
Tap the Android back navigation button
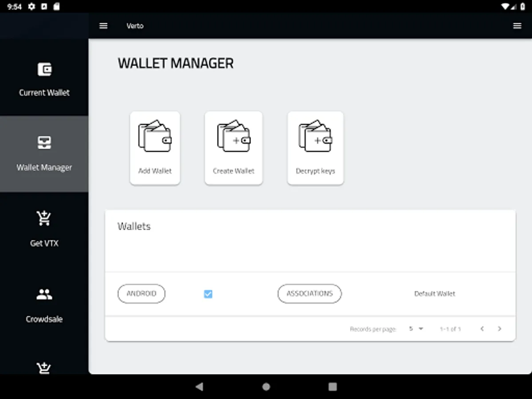click(x=199, y=387)
